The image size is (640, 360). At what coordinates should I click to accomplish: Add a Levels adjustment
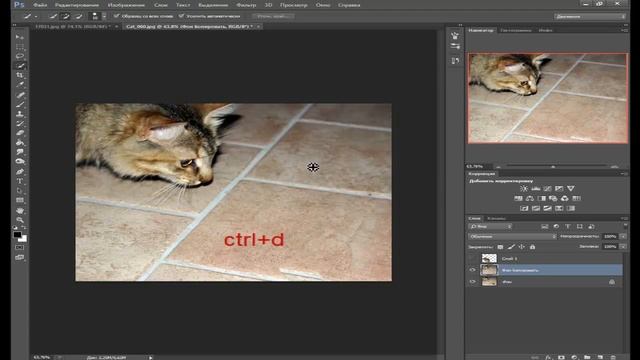point(536,189)
